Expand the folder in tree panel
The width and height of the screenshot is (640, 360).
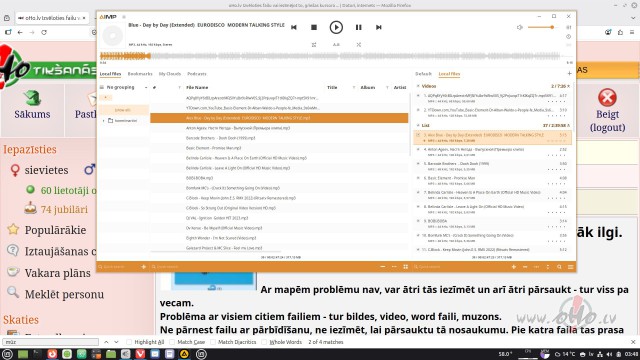click(x=104, y=121)
